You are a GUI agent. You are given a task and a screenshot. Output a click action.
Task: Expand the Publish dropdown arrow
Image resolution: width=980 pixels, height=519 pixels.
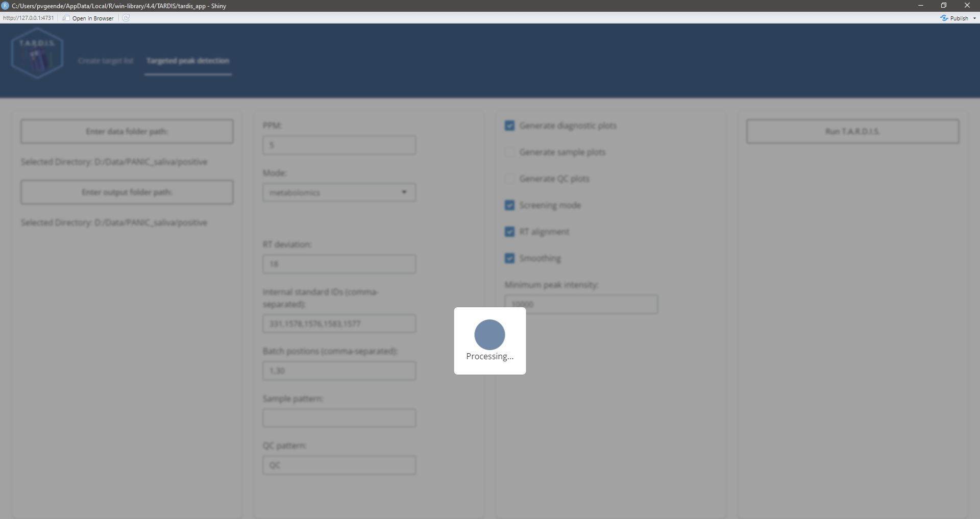tap(974, 18)
